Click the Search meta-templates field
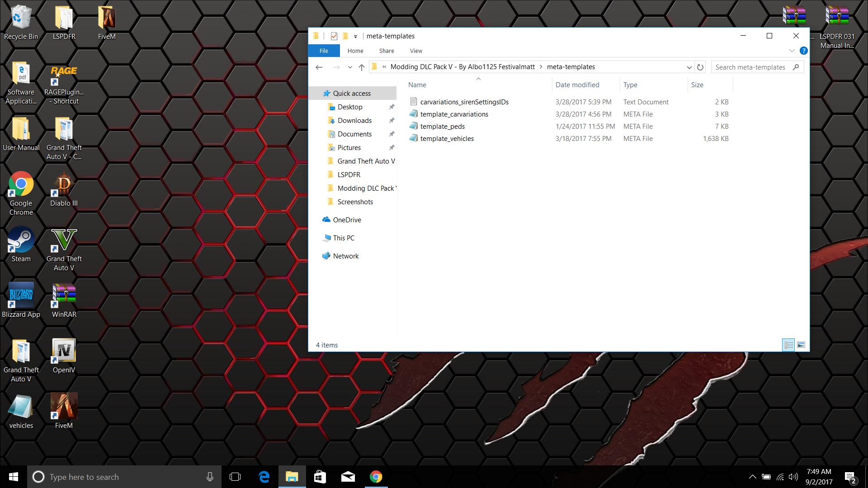Viewport: 868px width, 488px height. pos(750,67)
